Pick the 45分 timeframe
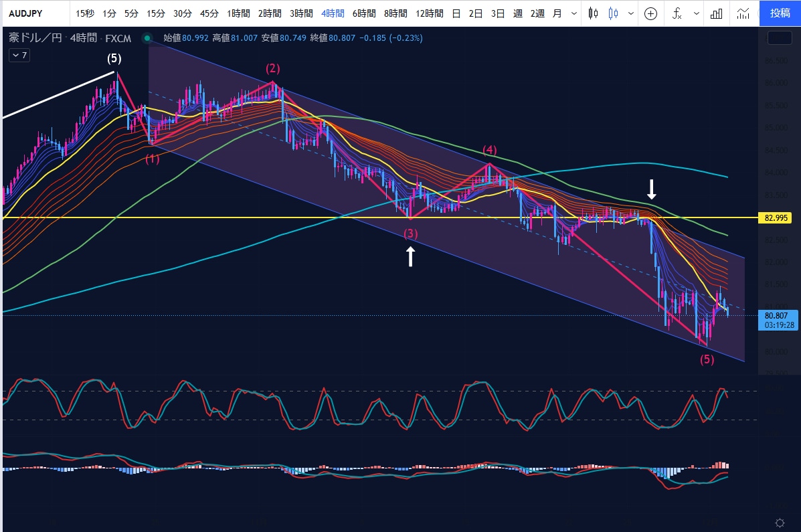The width and height of the screenshot is (801, 532). [209, 13]
